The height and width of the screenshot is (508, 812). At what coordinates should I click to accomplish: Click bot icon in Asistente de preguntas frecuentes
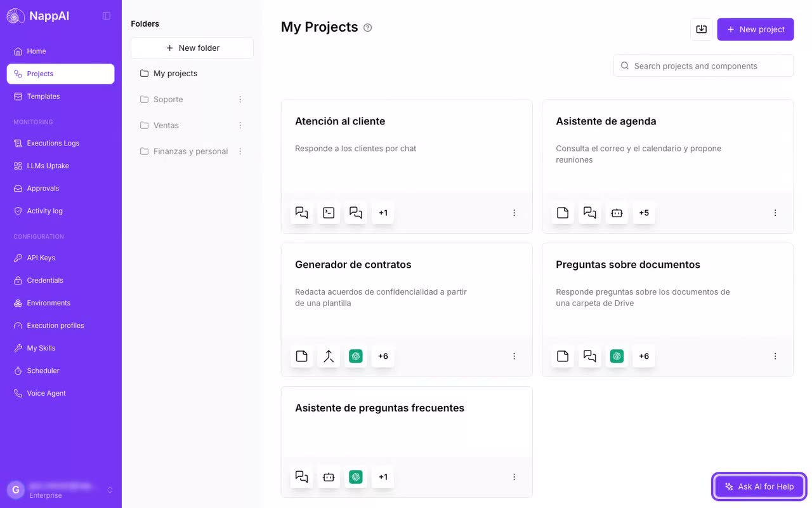point(329,477)
